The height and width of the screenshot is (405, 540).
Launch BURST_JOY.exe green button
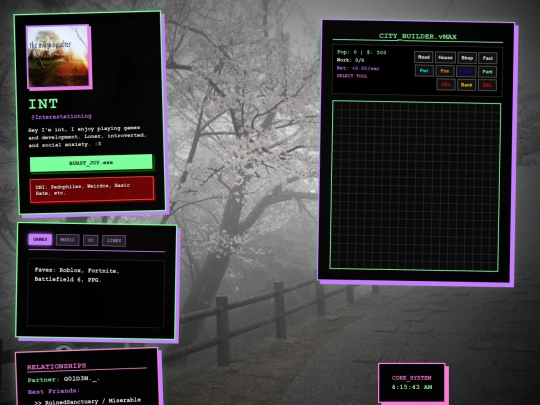pos(91,163)
